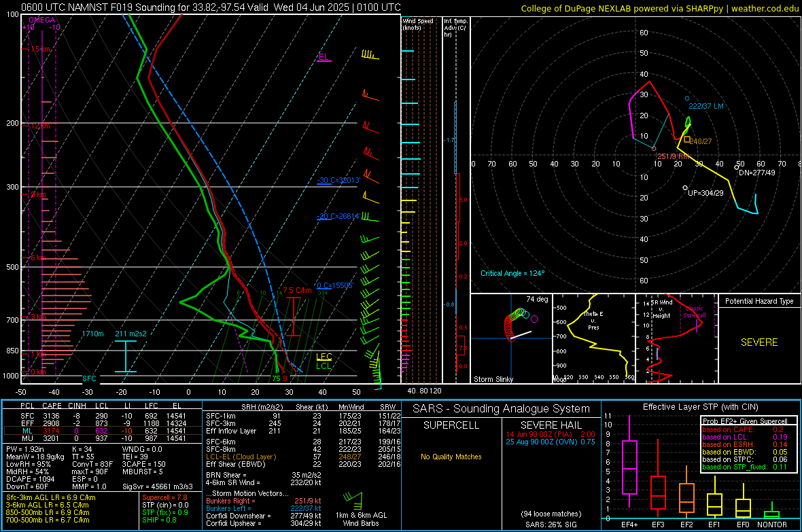This screenshot has width=802, height=532.
Task: Click the red 7.5 C/km lapse rate label
Action: pos(297,290)
